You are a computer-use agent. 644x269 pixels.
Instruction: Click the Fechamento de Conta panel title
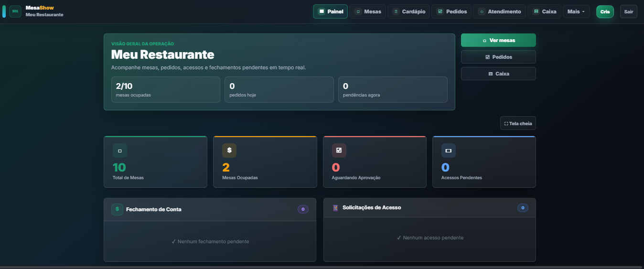click(x=153, y=209)
